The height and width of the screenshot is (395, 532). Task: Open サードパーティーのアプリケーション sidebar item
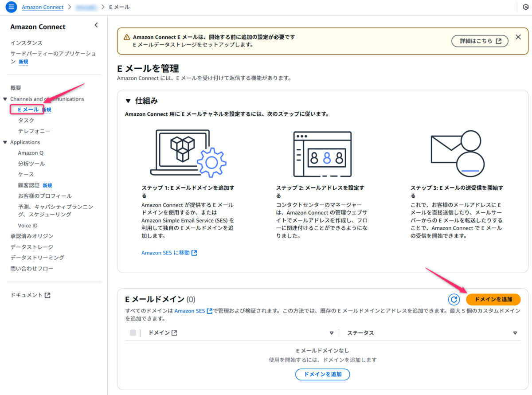pyautogui.click(x=53, y=58)
